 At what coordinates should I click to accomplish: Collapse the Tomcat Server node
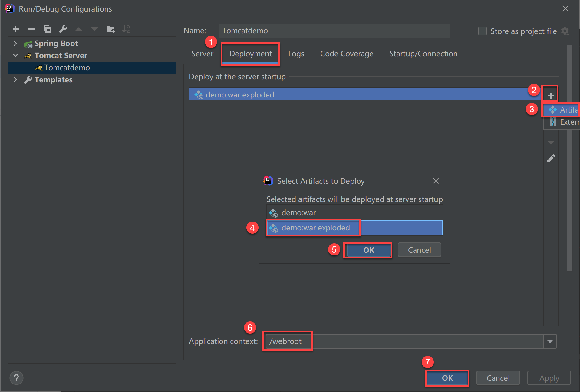click(15, 55)
